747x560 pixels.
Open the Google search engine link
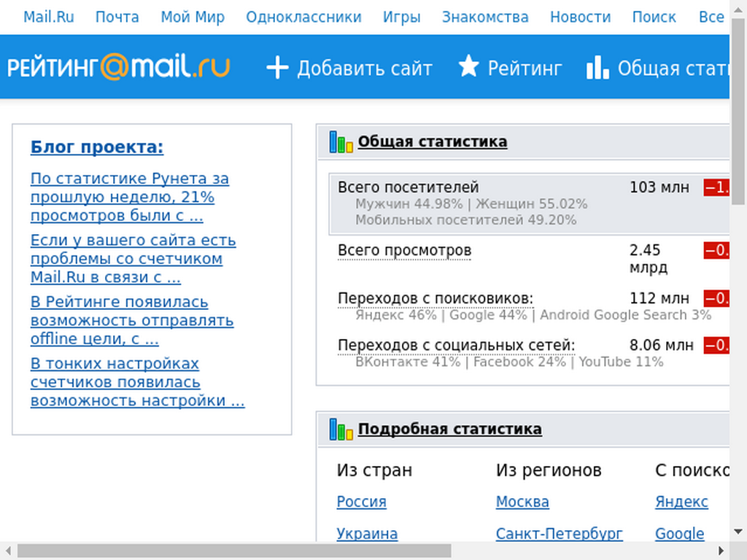[x=679, y=534]
